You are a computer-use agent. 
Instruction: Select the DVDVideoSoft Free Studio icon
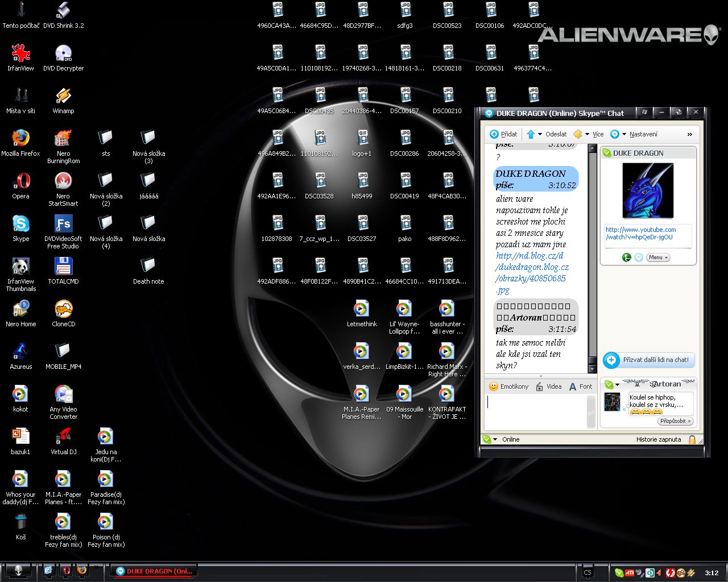(x=63, y=232)
